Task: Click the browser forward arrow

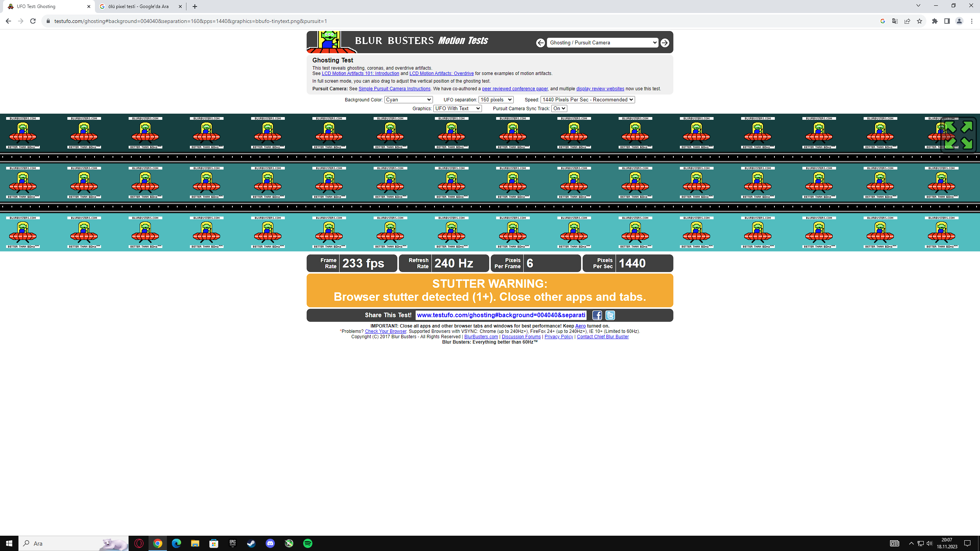Action: tap(21, 21)
